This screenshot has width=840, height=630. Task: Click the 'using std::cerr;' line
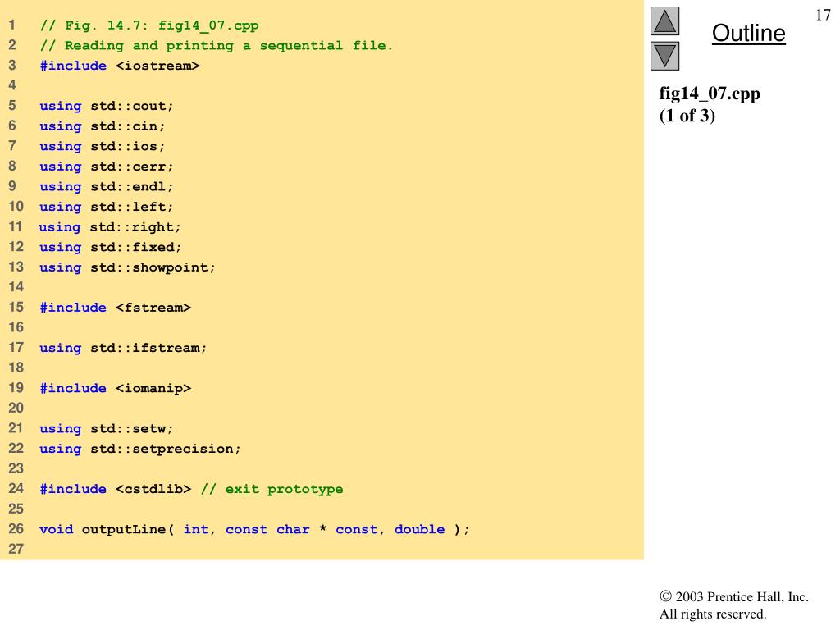point(106,167)
